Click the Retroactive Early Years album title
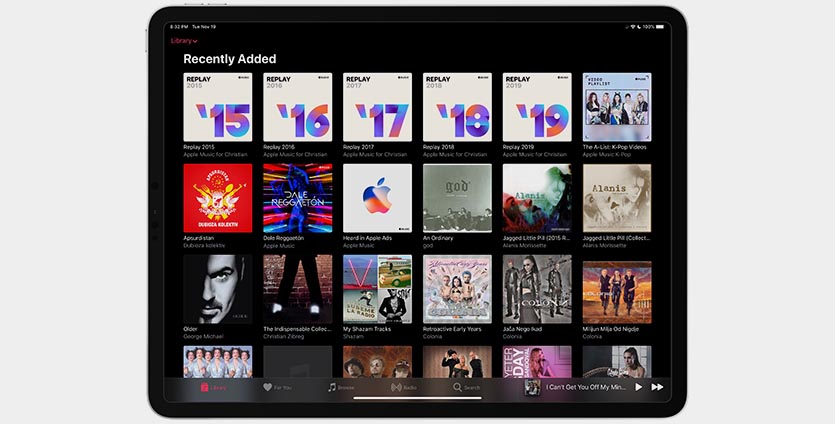The height and width of the screenshot is (424, 835). [x=452, y=329]
